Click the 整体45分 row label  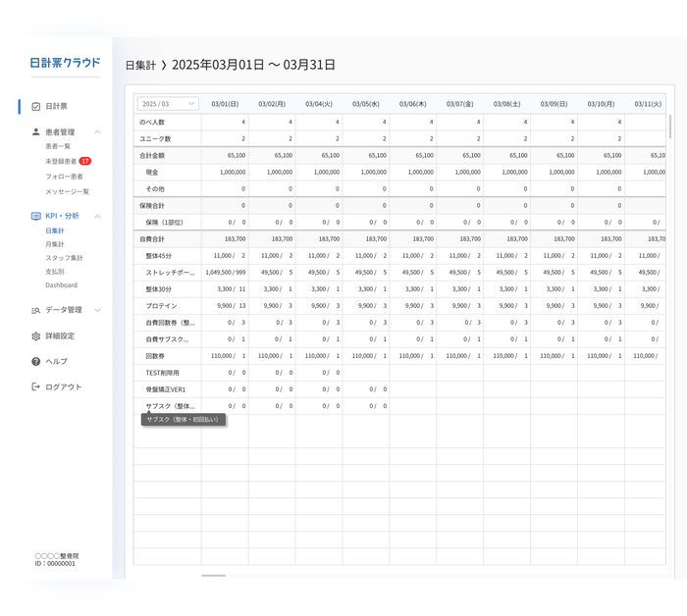158,256
